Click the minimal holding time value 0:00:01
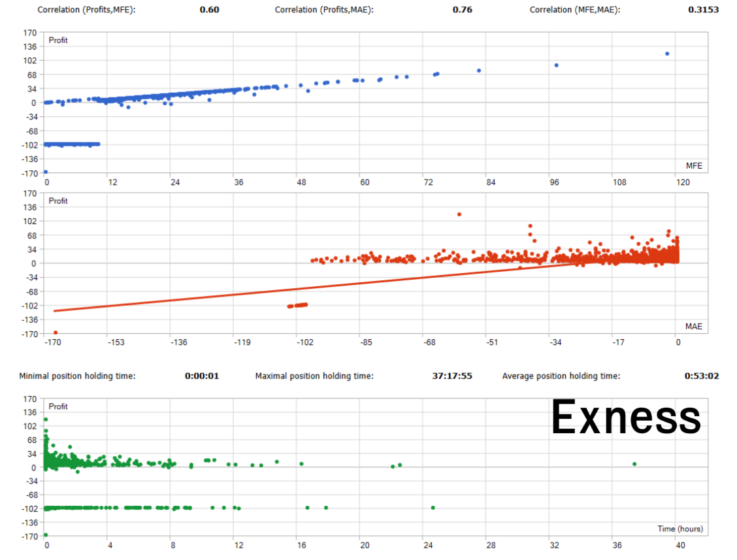Viewport: 737px width, 560px height. pos(202,376)
